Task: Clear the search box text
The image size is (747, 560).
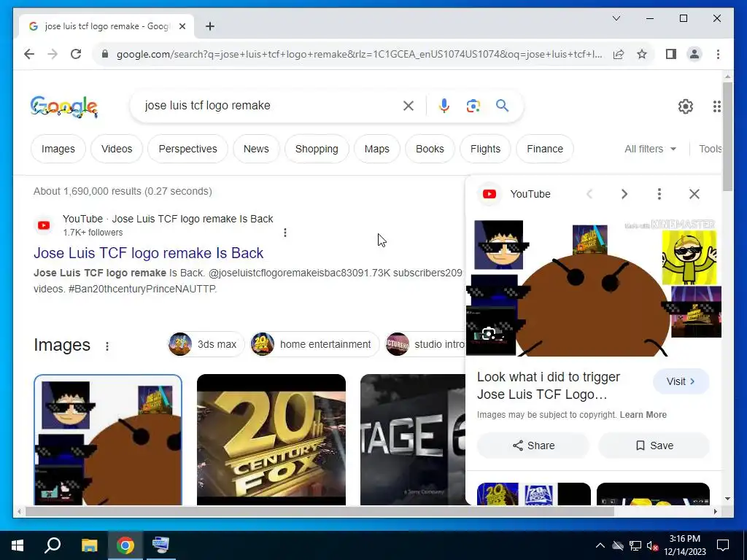Action: 409,106
